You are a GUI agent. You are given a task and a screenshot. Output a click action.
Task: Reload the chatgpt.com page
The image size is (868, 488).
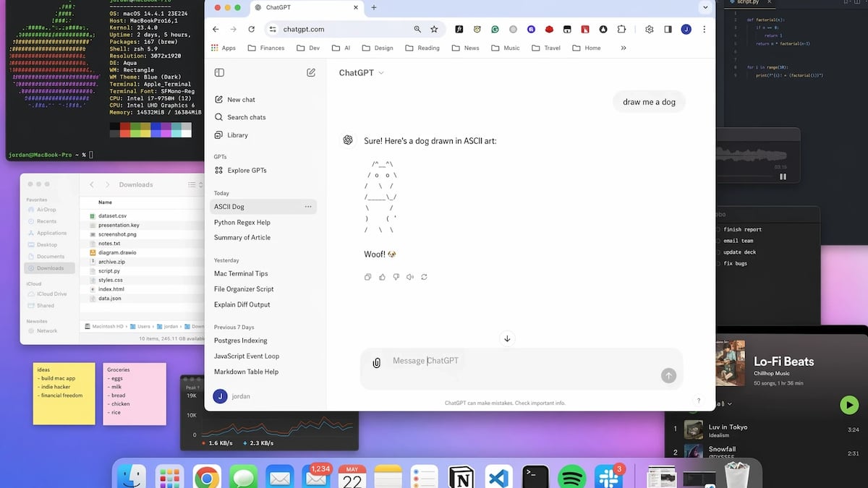pyautogui.click(x=251, y=30)
